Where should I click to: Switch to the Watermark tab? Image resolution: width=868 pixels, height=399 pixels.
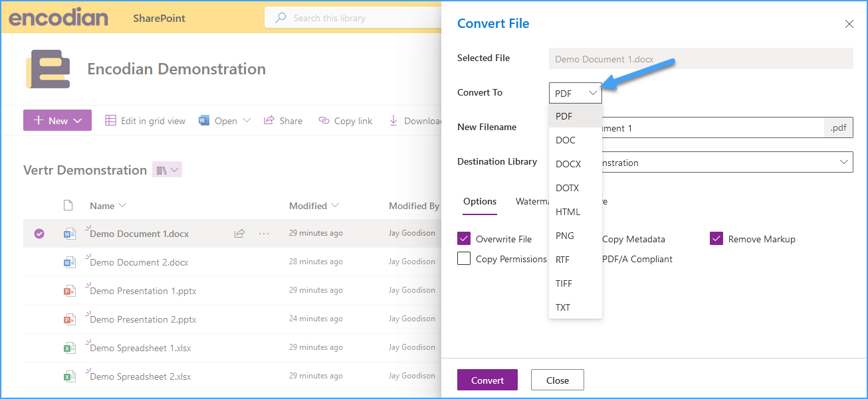tap(532, 201)
